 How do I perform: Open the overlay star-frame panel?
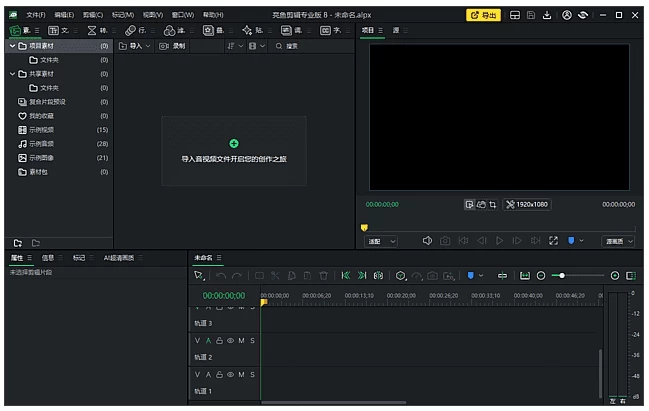click(208, 30)
